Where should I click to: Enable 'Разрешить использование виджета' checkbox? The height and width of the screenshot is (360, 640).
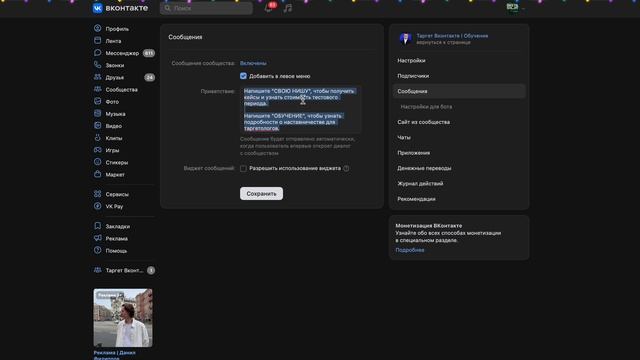(x=243, y=168)
